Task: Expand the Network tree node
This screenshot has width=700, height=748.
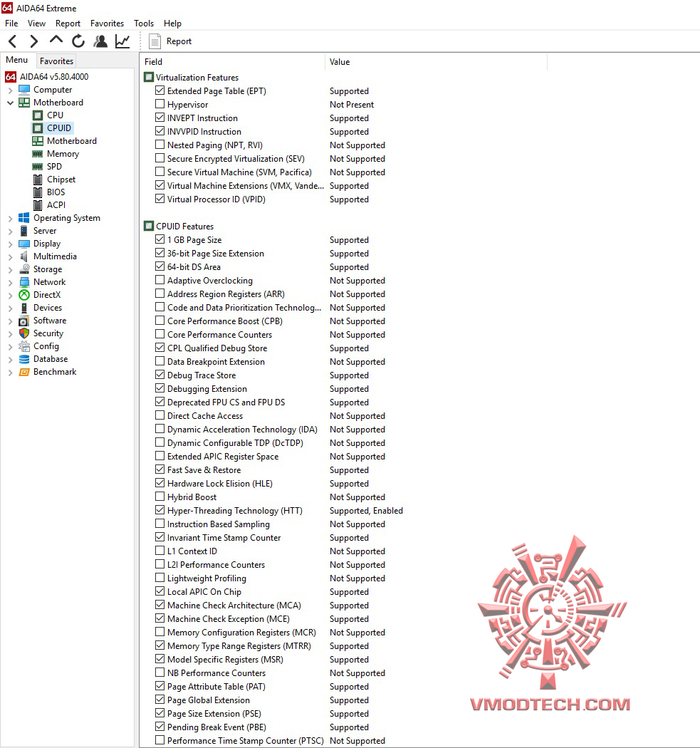Action: [10, 282]
